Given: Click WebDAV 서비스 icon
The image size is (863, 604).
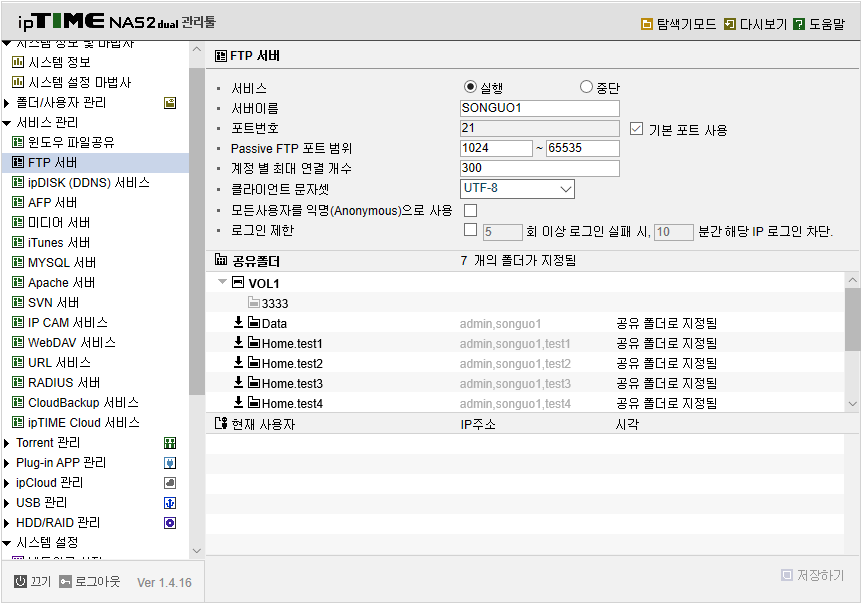Looking at the screenshot, I should click(x=18, y=342).
